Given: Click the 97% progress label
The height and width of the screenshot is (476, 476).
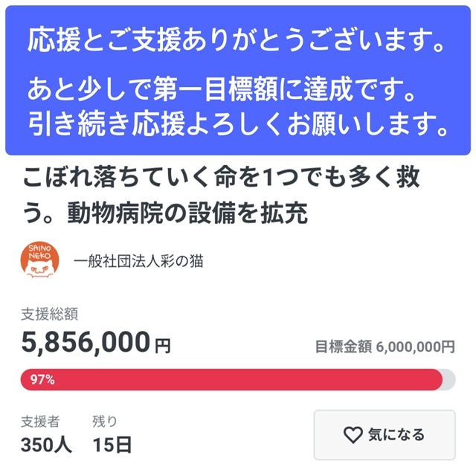Looking at the screenshot, I should tap(42, 379).
